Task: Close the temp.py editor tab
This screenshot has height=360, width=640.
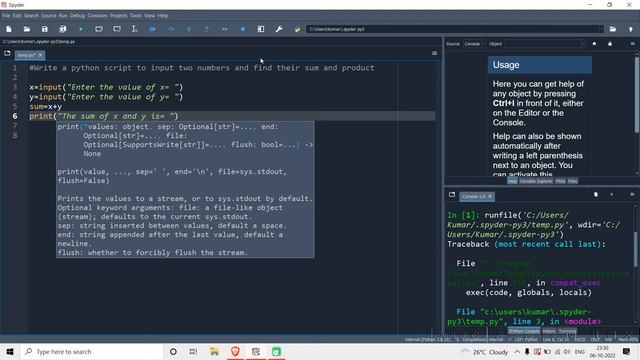Action: pyautogui.click(x=40, y=55)
